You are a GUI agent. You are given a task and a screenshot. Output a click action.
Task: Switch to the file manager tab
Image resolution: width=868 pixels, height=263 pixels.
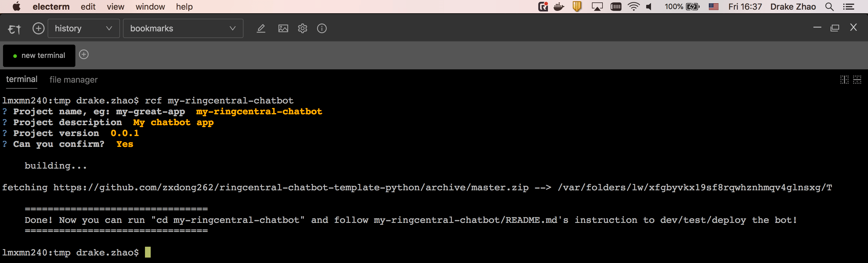[x=73, y=80]
